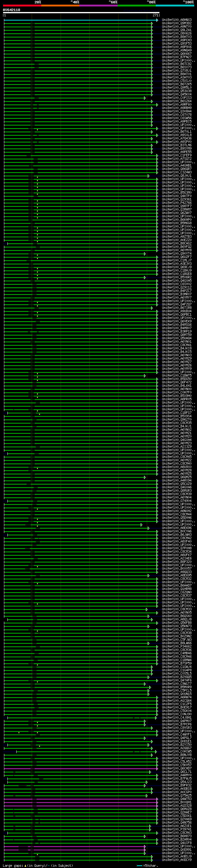The height and width of the screenshot is (868, 197).
Task: Select the UniRef100_Q8JHJ1 label
Action: pyautogui.click(x=177, y=176)
